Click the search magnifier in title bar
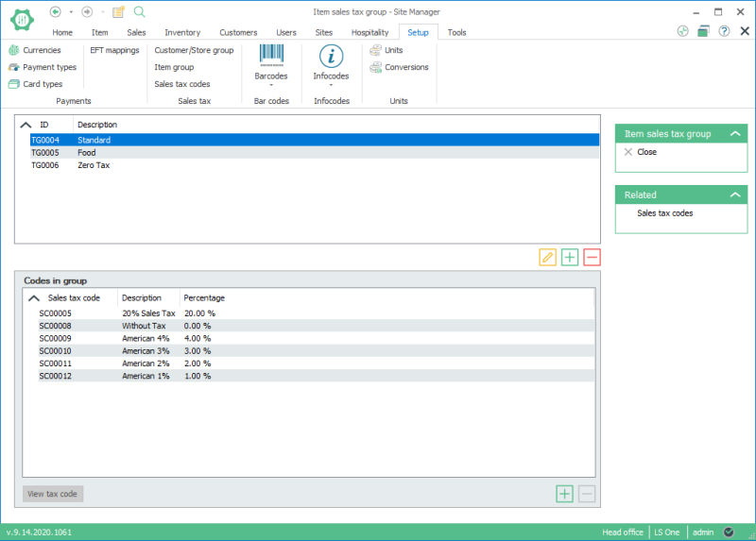 coord(139,11)
